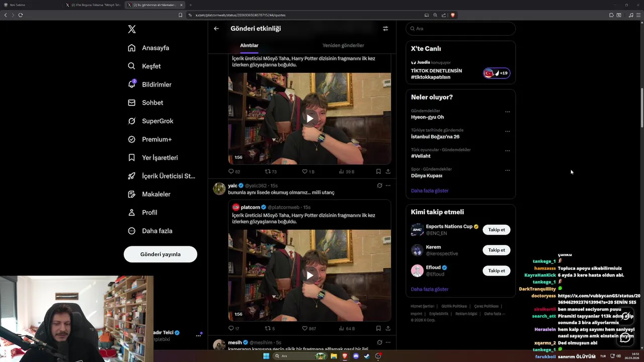Screen dimensions: 644x362
Task: Follow Efloud account
Action: (497, 271)
